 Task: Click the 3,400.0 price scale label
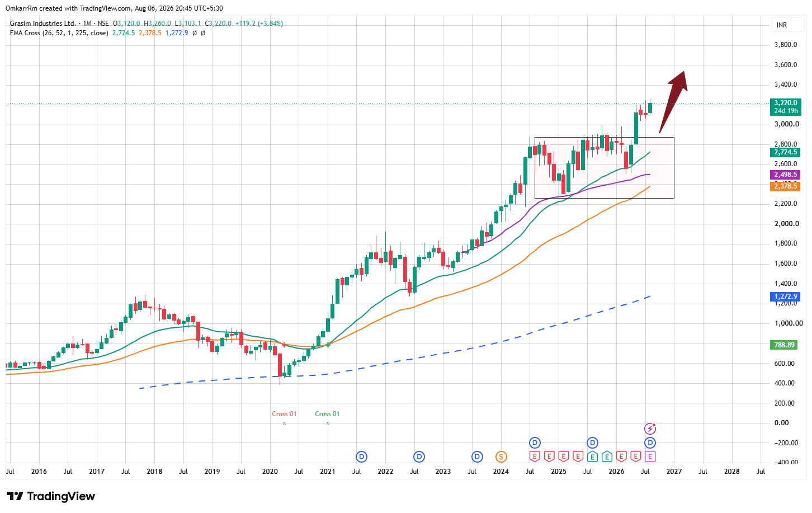tap(785, 84)
